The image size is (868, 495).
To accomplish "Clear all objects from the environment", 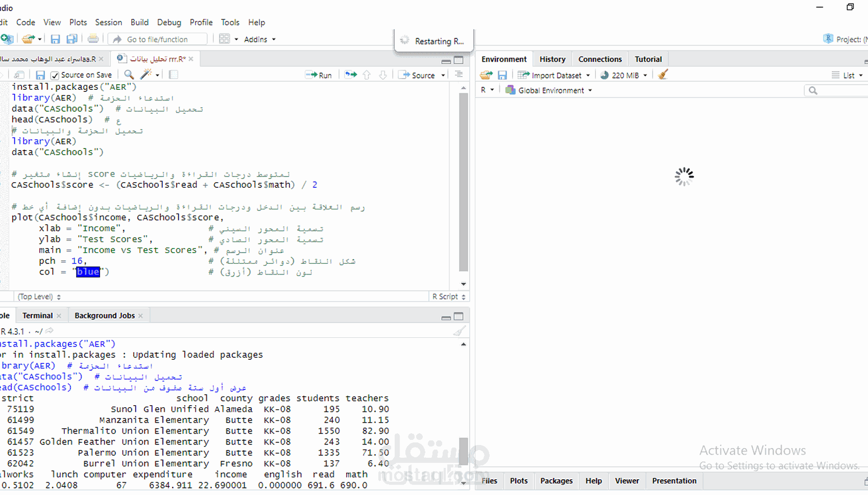I will coord(663,75).
